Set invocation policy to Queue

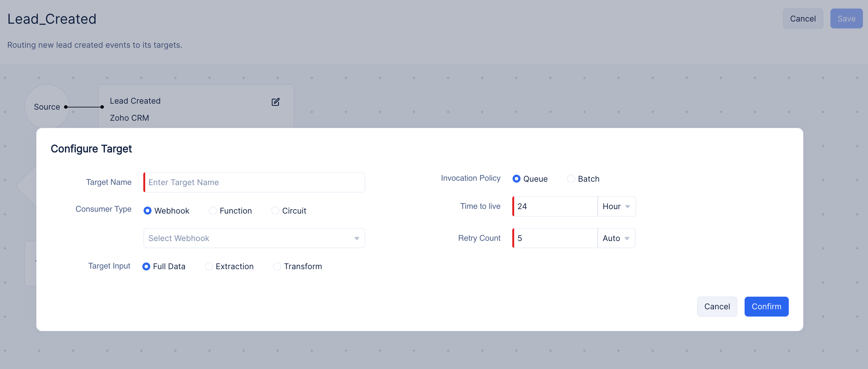[516, 178]
